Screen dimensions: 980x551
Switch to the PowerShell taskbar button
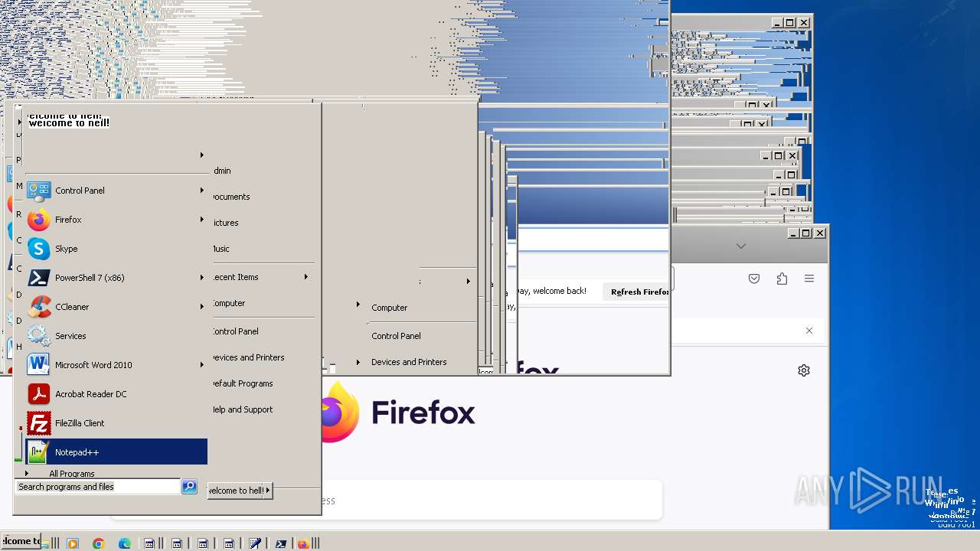[281, 543]
